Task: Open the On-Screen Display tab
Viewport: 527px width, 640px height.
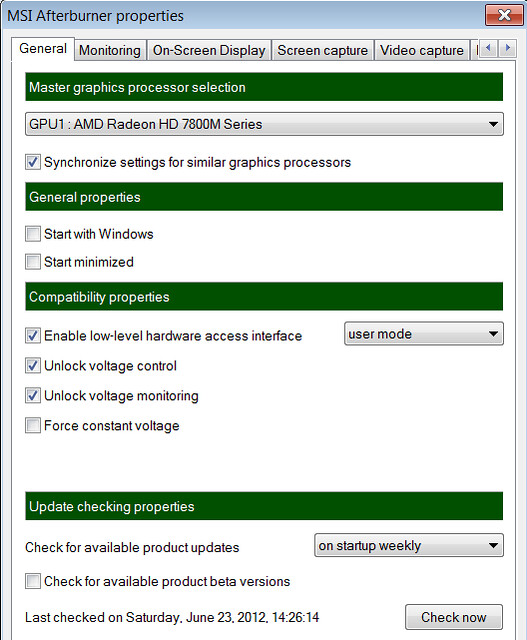Action: click(x=209, y=50)
